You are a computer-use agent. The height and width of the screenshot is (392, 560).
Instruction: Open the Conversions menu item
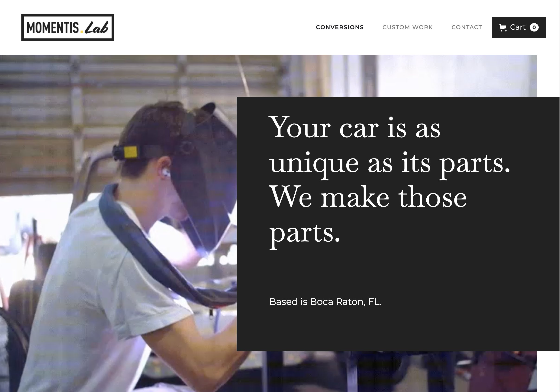(340, 27)
